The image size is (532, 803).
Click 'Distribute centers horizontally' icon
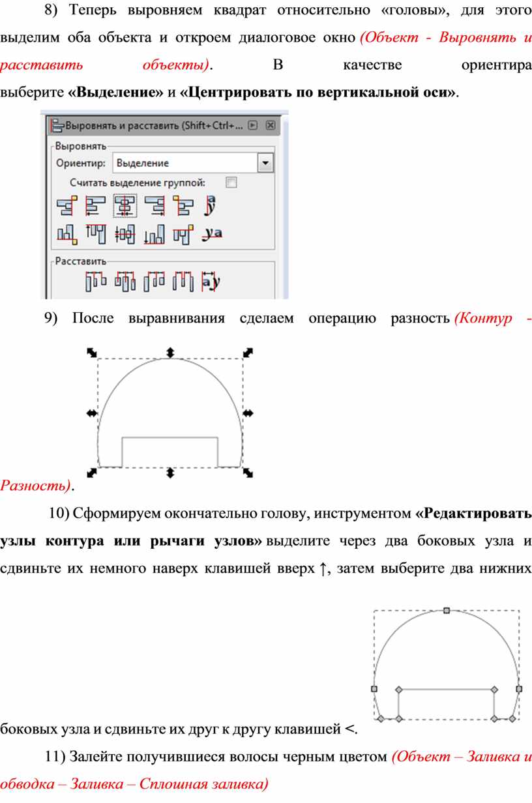[x=125, y=281]
